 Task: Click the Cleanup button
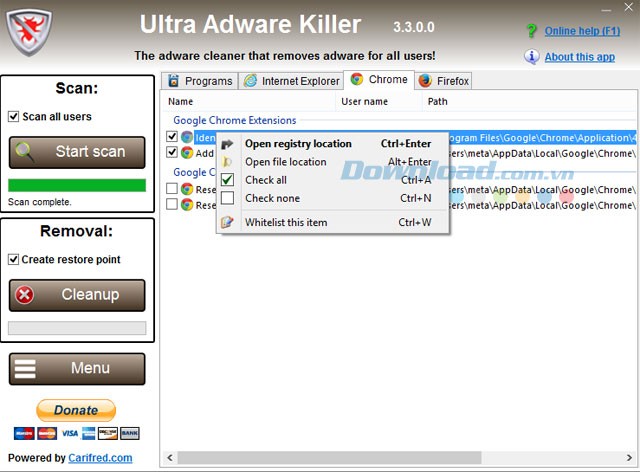(x=77, y=295)
